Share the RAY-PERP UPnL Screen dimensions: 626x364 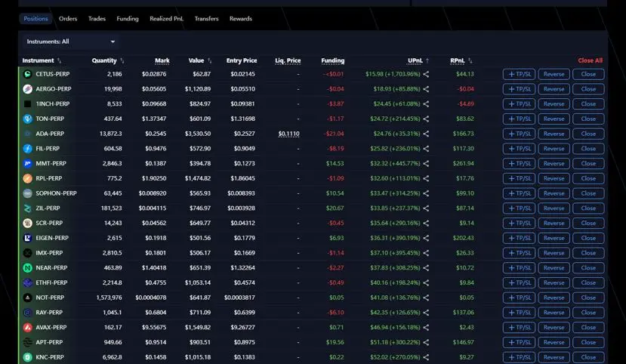point(426,313)
